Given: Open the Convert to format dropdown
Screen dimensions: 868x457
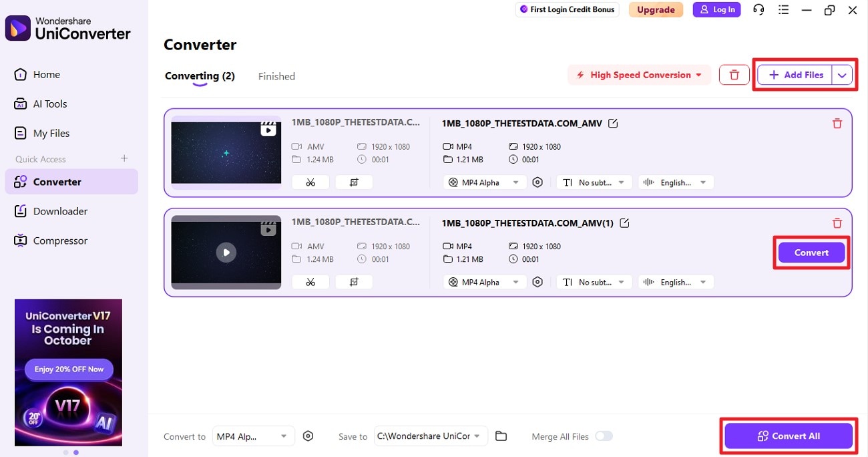Looking at the screenshot, I should pyautogui.click(x=254, y=436).
